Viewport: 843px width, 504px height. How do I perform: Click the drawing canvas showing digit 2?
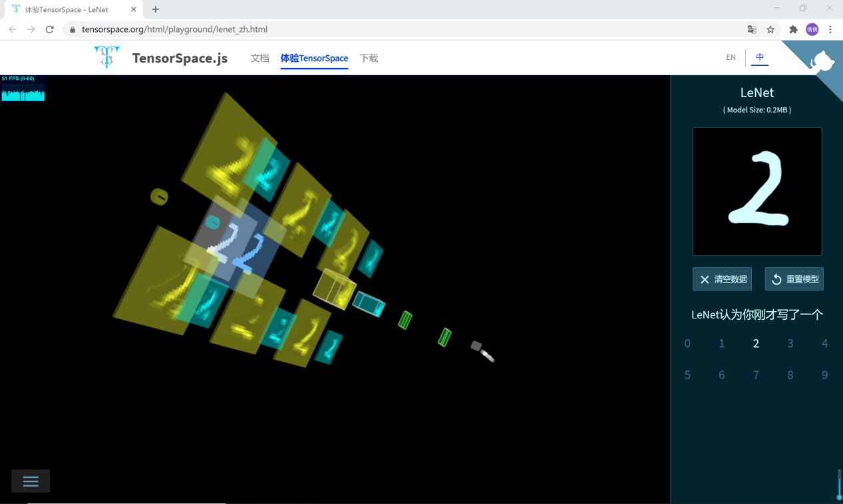coord(757,191)
